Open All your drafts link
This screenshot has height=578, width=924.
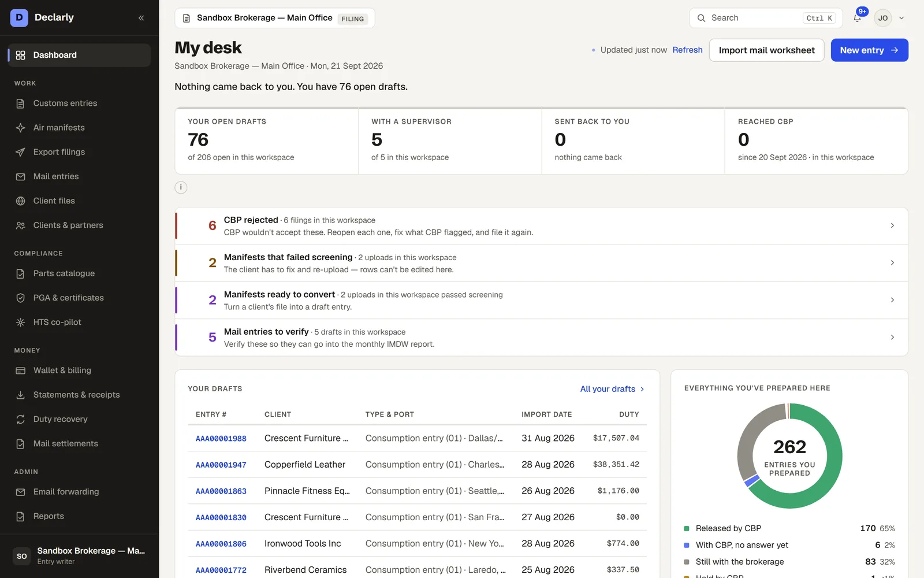(612, 389)
